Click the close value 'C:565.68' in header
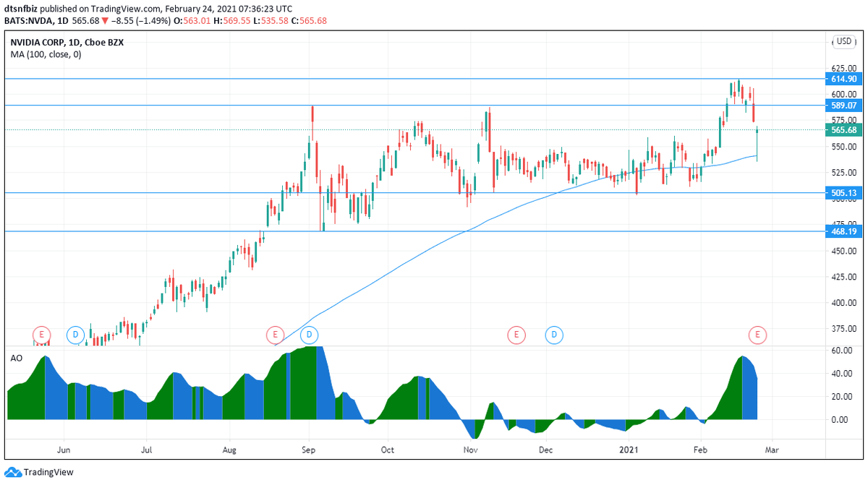The width and height of the screenshot is (868, 485). point(310,20)
